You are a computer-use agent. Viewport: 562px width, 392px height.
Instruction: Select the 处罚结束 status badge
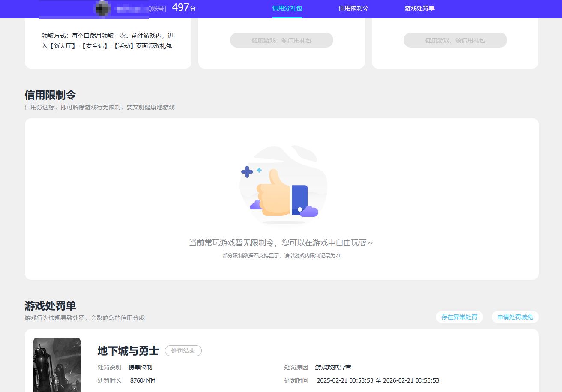tap(183, 350)
